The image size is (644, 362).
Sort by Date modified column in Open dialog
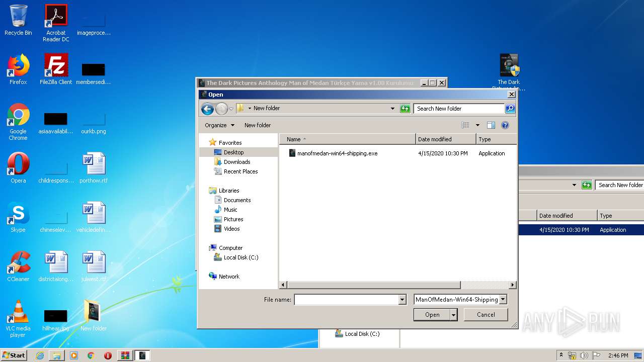(x=446, y=139)
